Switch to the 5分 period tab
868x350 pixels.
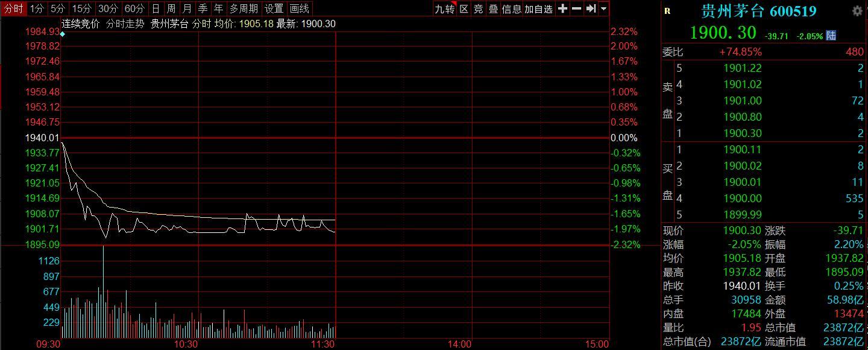click(x=58, y=8)
